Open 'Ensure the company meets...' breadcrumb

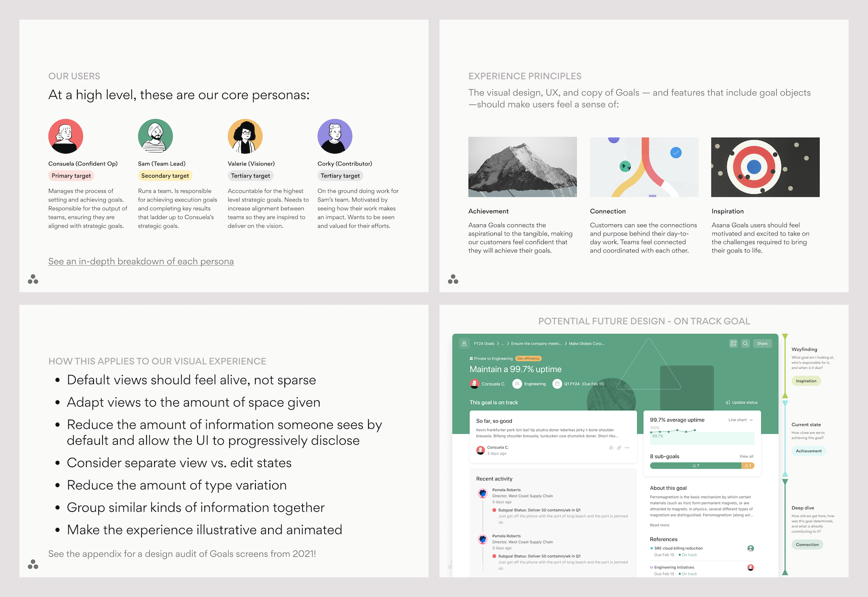537,343
